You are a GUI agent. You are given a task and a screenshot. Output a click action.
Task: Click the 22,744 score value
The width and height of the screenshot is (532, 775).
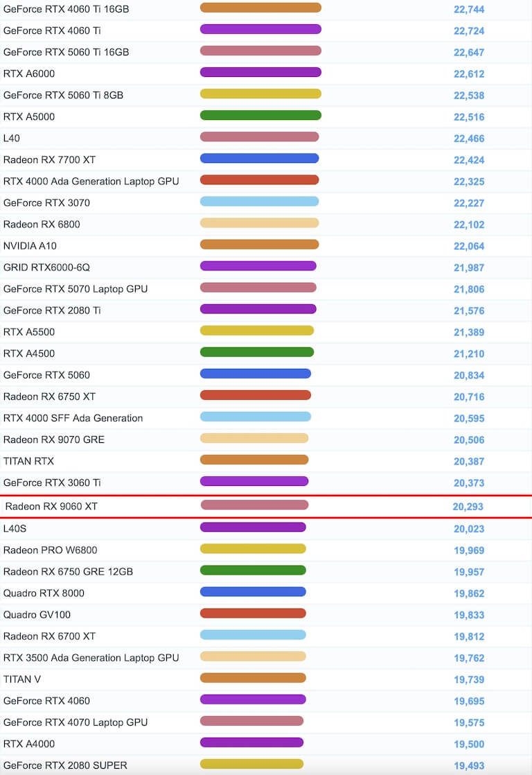click(469, 9)
